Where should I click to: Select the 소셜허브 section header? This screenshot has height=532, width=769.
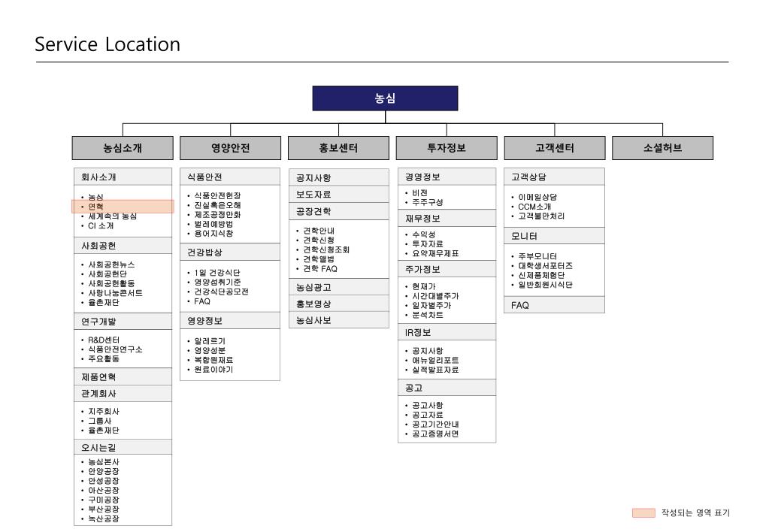(x=662, y=147)
